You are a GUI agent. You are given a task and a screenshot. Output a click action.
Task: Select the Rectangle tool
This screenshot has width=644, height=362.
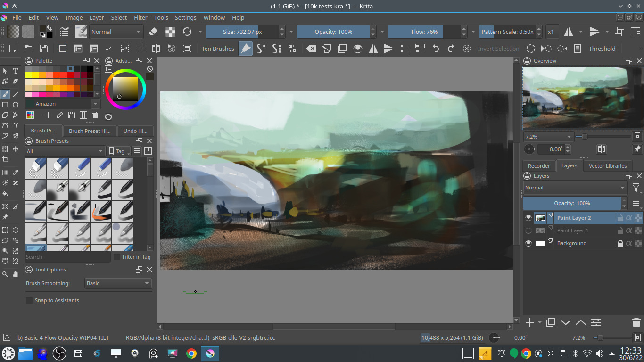pyautogui.click(x=5, y=105)
